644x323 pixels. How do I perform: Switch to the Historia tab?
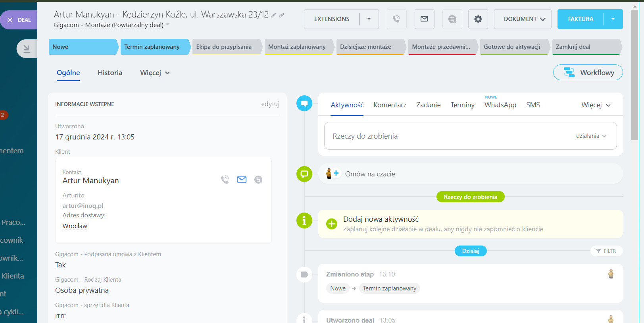(110, 73)
